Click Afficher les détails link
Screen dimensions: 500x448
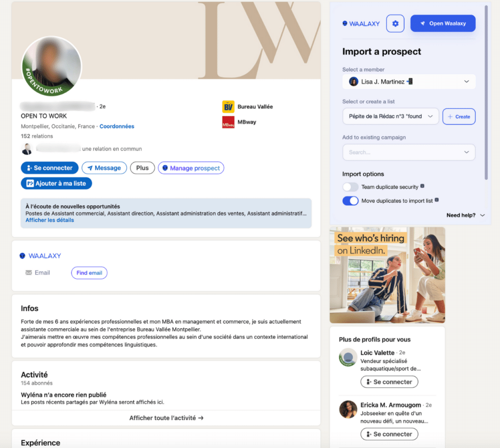[49, 220]
